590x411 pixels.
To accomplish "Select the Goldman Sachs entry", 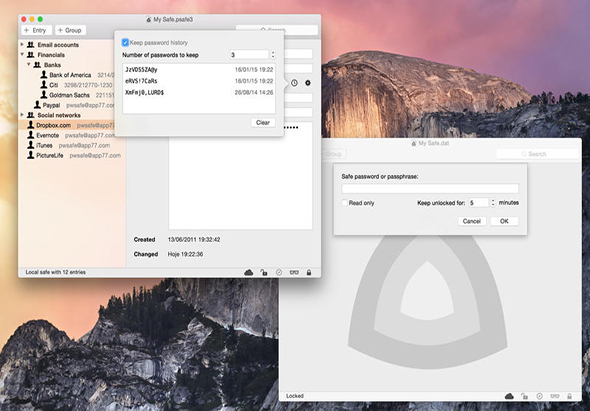I will tap(71, 95).
